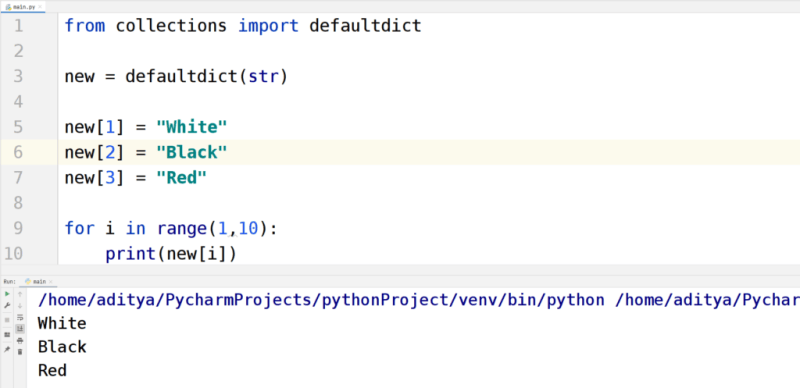Click line number 6 in the gutter
Screen dimensions: 800x388
tap(18, 152)
